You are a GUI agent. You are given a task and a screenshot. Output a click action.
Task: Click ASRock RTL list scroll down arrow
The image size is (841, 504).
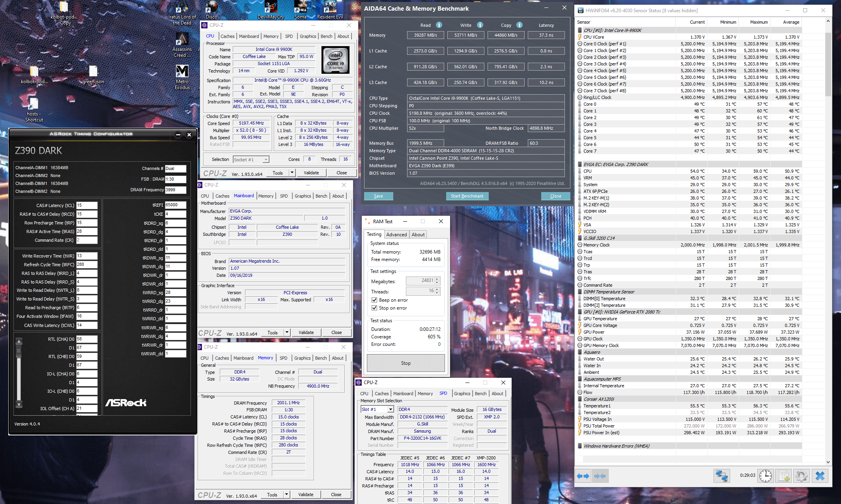19,404
